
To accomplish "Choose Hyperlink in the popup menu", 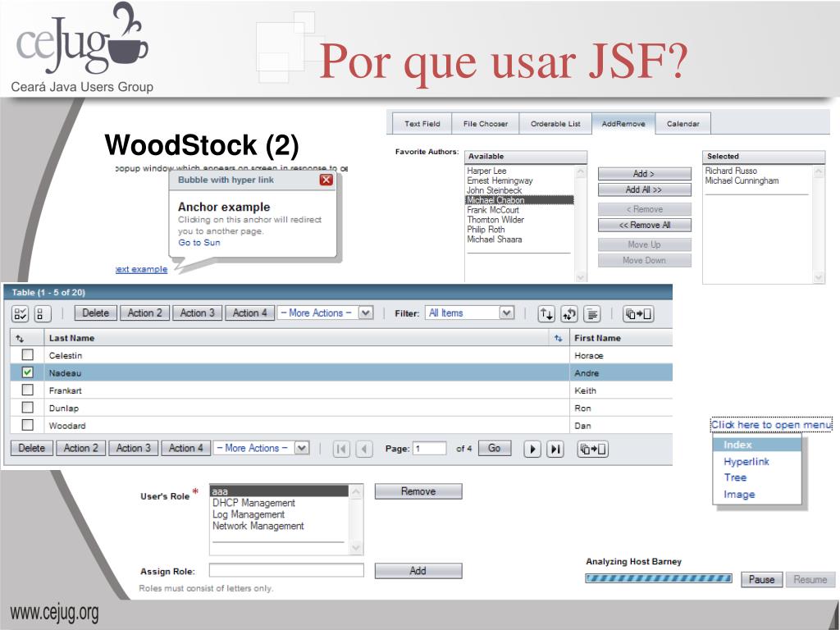I will (746, 461).
